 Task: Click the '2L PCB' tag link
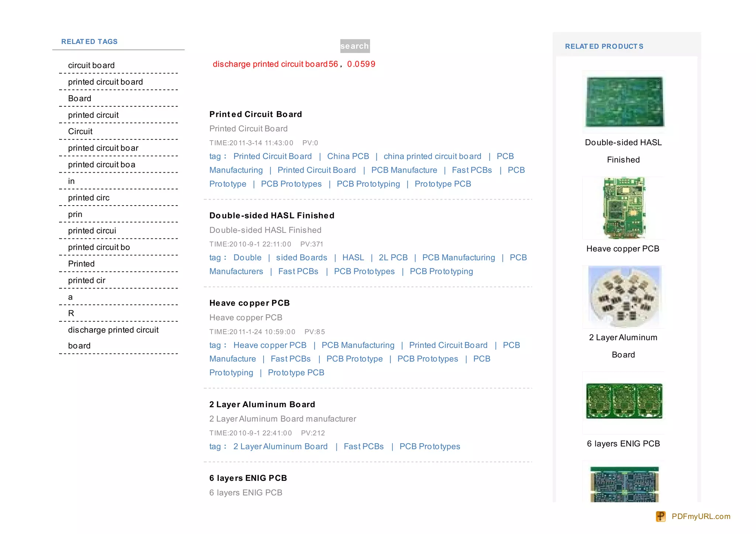393,258
